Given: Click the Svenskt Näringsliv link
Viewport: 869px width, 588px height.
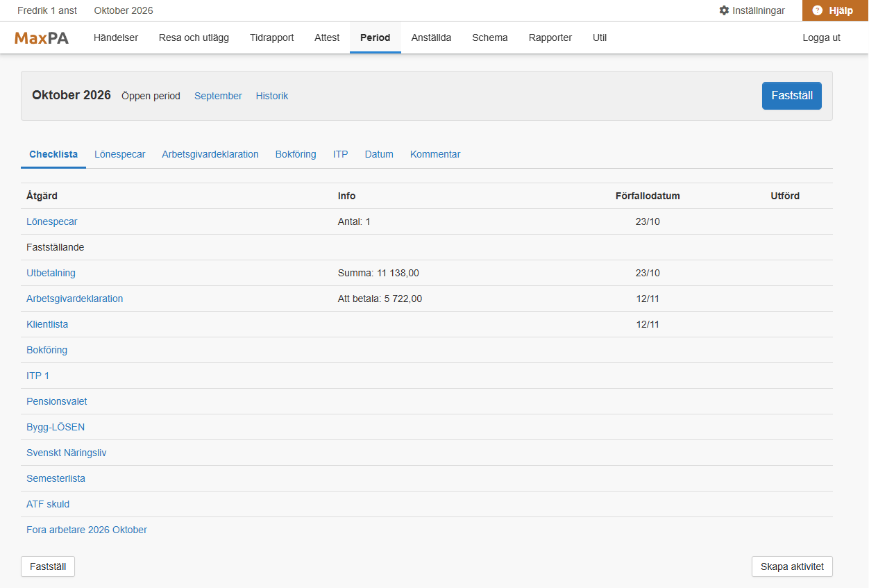Looking at the screenshot, I should pyautogui.click(x=67, y=453).
